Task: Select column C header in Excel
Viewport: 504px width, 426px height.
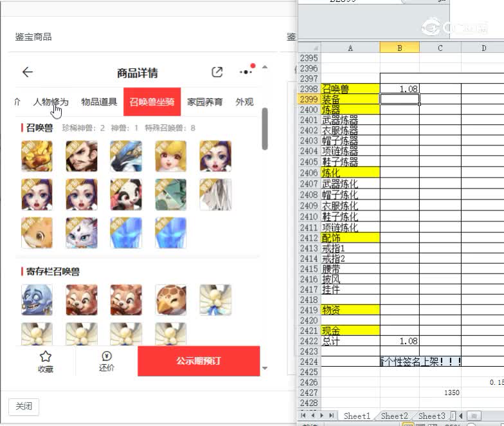Action: pos(440,48)
